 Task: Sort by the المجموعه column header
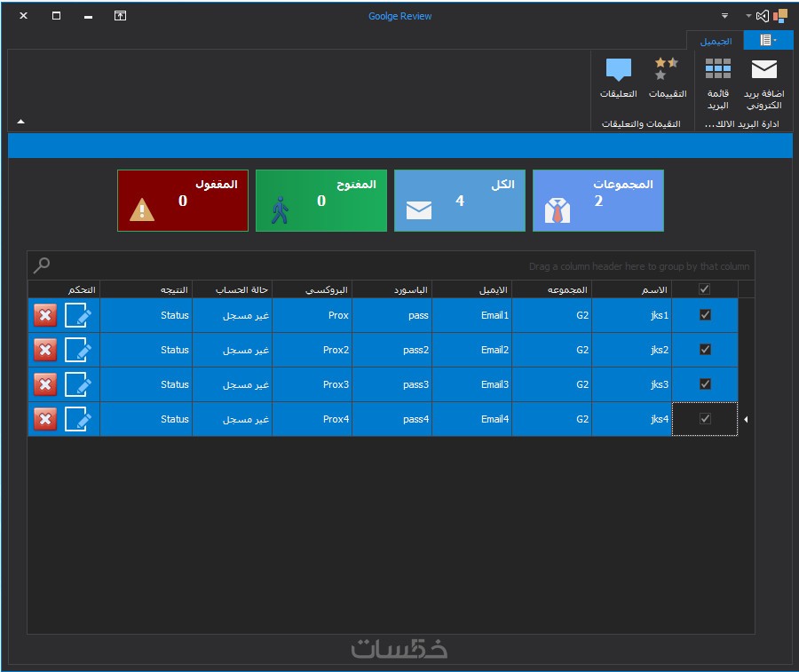tap(552, 289)
